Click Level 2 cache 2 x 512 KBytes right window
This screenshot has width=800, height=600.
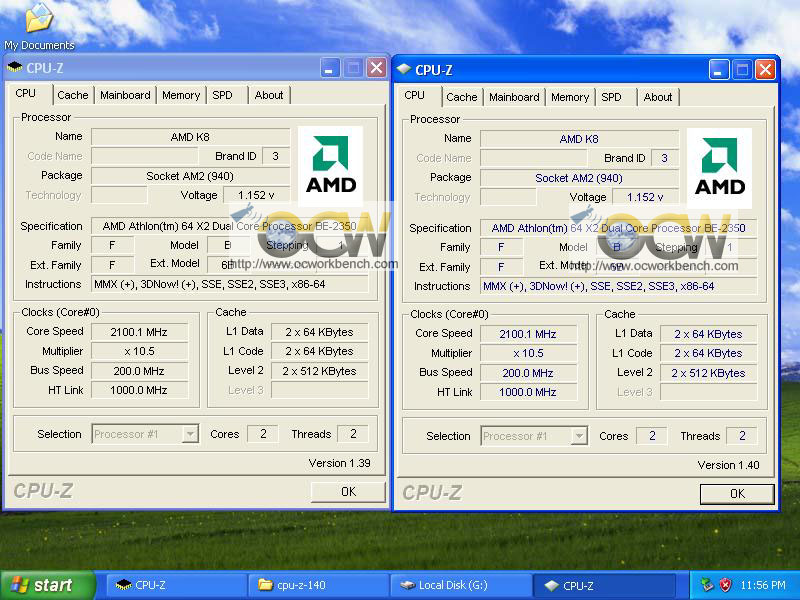tap(709, 373)
